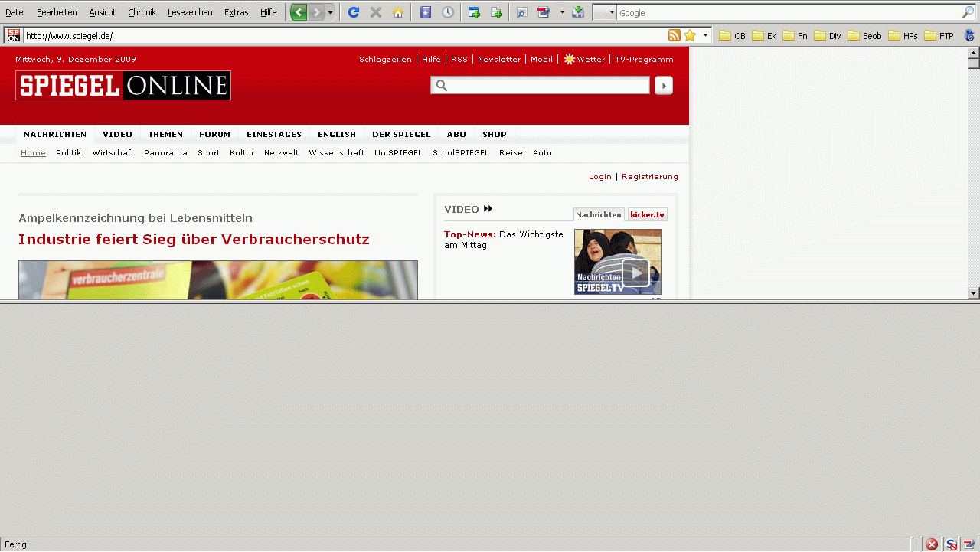Open the Netzwelt section link

(282, 153)
